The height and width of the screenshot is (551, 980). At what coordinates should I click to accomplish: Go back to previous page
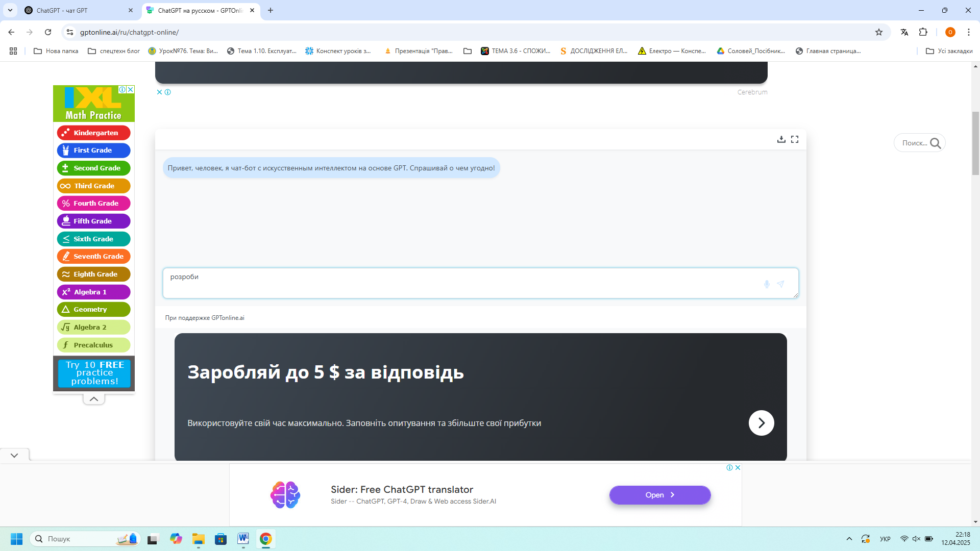(x=11, y=32)
